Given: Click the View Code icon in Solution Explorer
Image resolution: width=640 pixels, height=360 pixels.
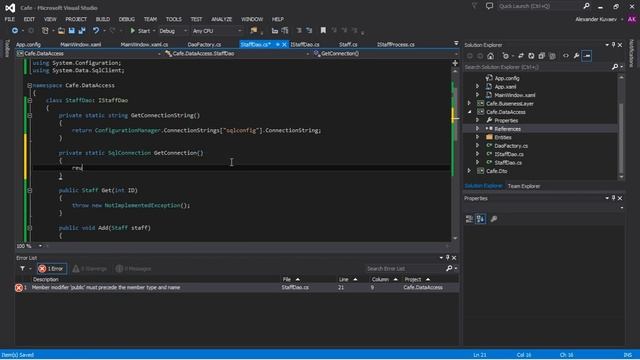Looking at the screenshot, I should click(566, 56).
